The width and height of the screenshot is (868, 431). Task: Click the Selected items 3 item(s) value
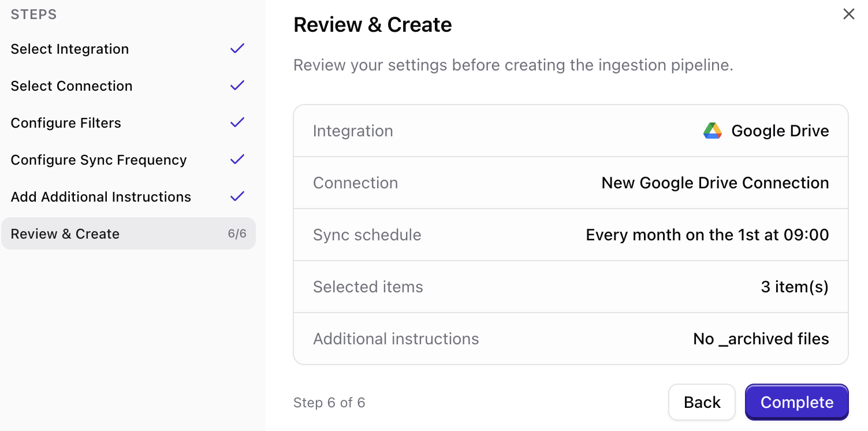(794, 287)
